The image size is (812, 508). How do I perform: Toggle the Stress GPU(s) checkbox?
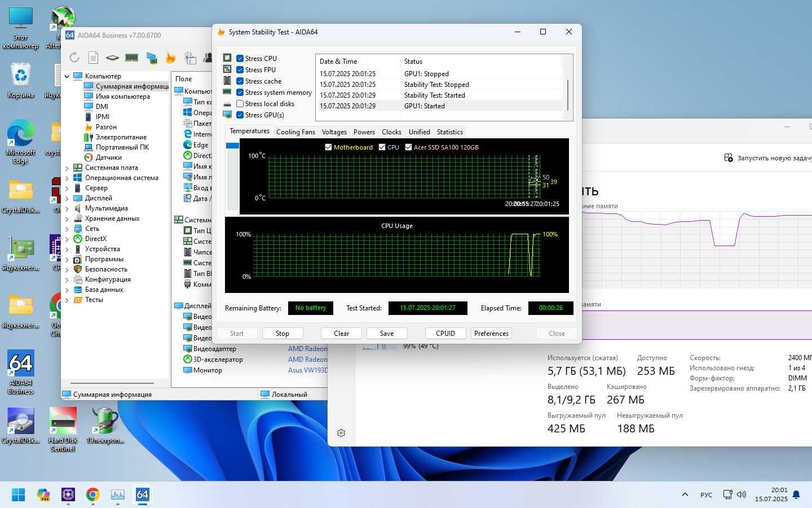240,115
